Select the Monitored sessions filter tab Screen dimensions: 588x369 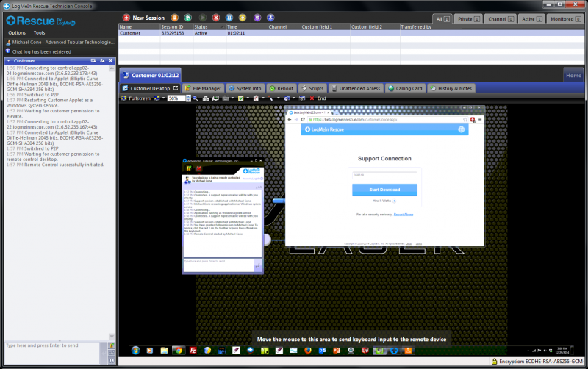(x=565, y=19)
